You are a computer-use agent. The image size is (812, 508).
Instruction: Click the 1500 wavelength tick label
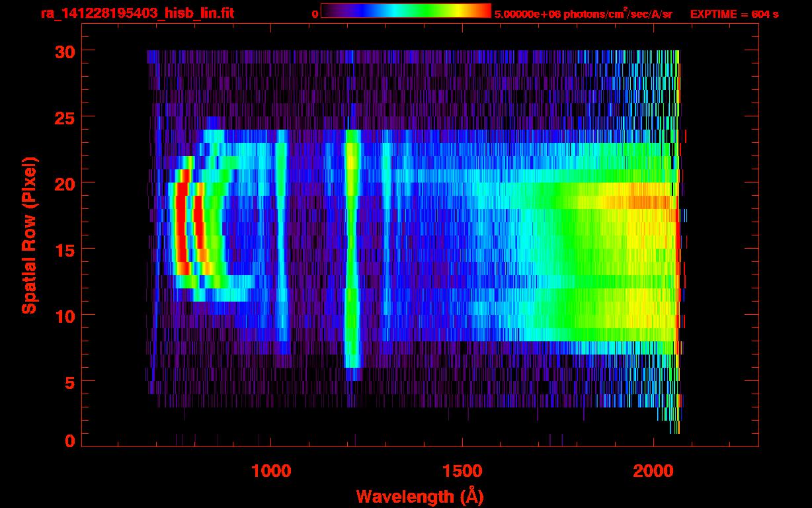point(462,470)
